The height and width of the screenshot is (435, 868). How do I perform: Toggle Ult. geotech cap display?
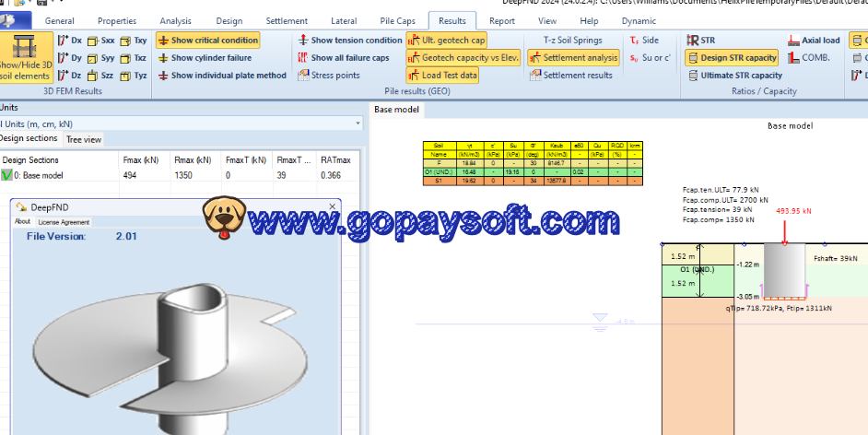[447, 41]
